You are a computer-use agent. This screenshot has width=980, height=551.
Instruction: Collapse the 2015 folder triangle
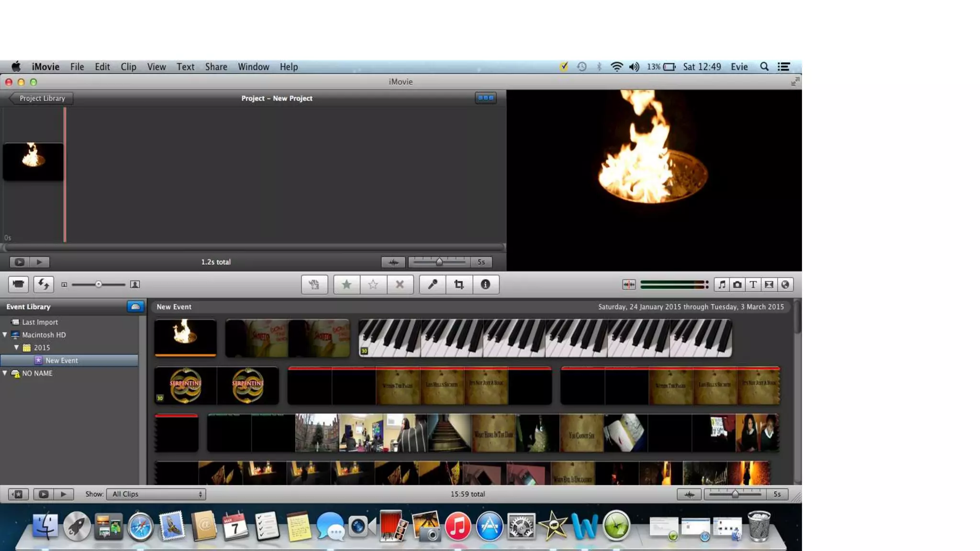tap(17, 348)
